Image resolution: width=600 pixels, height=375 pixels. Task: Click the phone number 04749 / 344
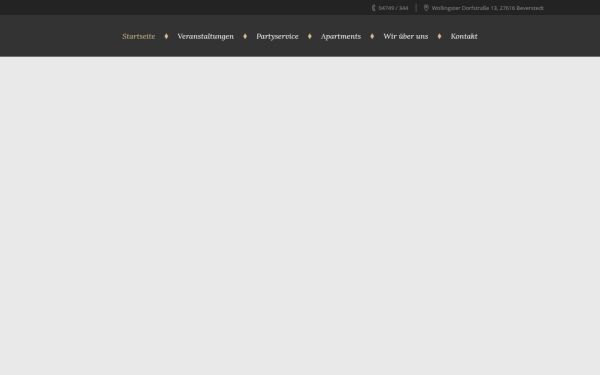coord(393,8)
